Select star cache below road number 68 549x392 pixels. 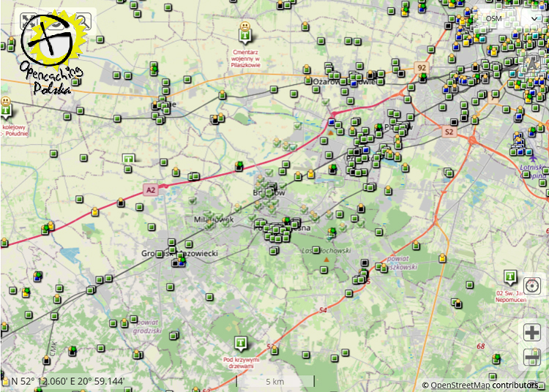coord(496,359)
